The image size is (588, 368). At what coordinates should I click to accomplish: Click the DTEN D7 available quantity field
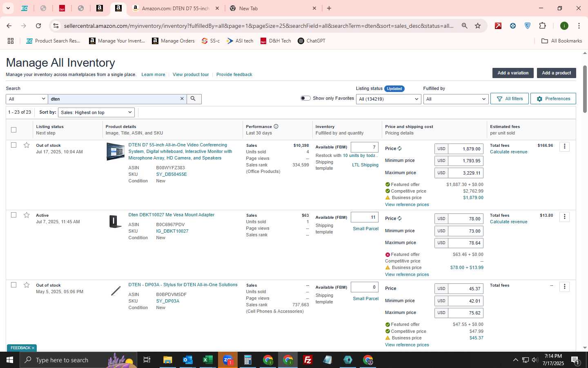tap(365, 147)
